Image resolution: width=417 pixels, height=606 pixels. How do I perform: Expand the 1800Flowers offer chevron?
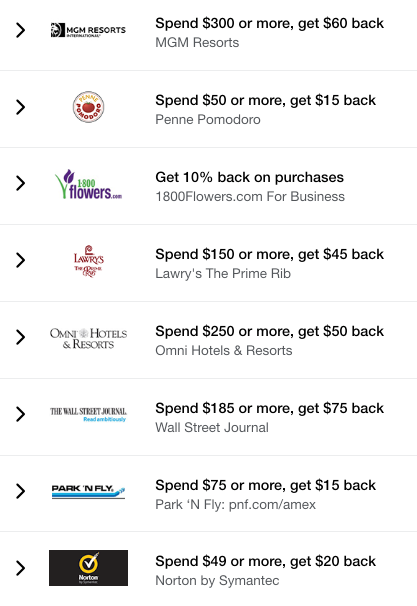point(20,183)
